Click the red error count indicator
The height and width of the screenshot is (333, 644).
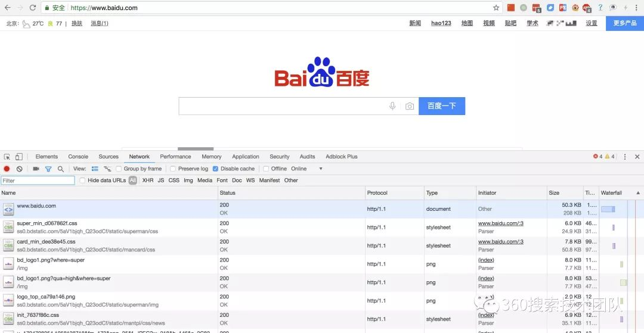coord(597,157)
